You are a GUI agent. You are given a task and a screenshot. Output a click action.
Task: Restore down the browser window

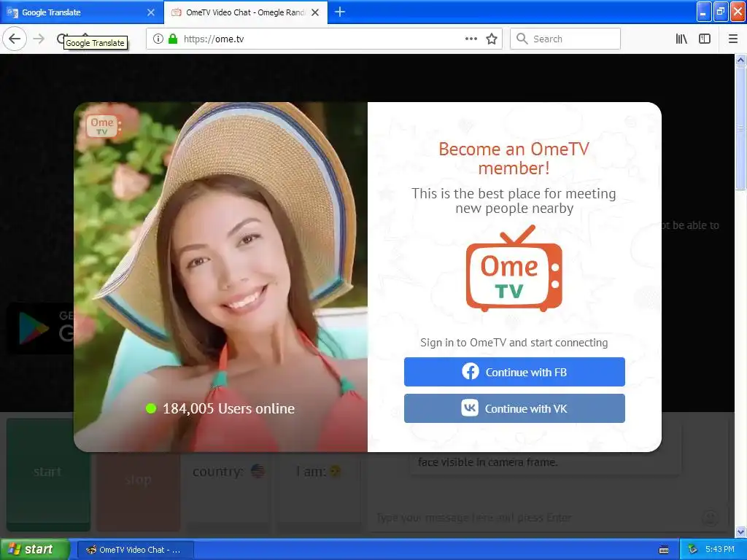(x=721, y=12)
